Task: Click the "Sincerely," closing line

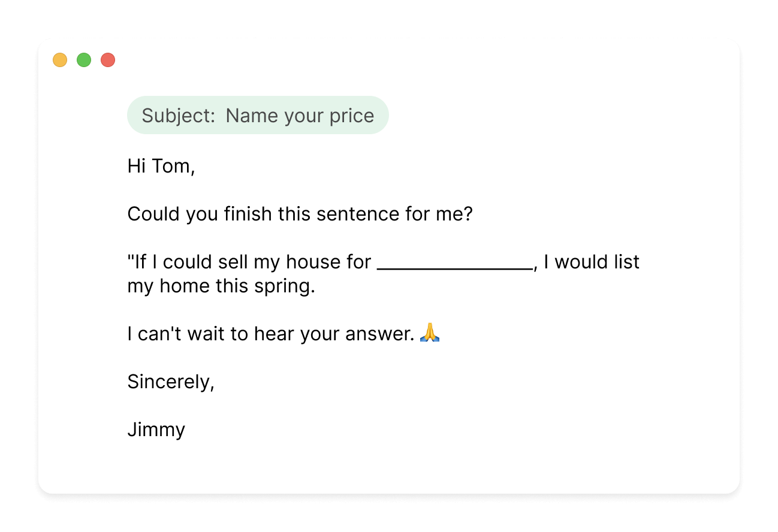Action: pyautogui.click(x=171, y=382)
